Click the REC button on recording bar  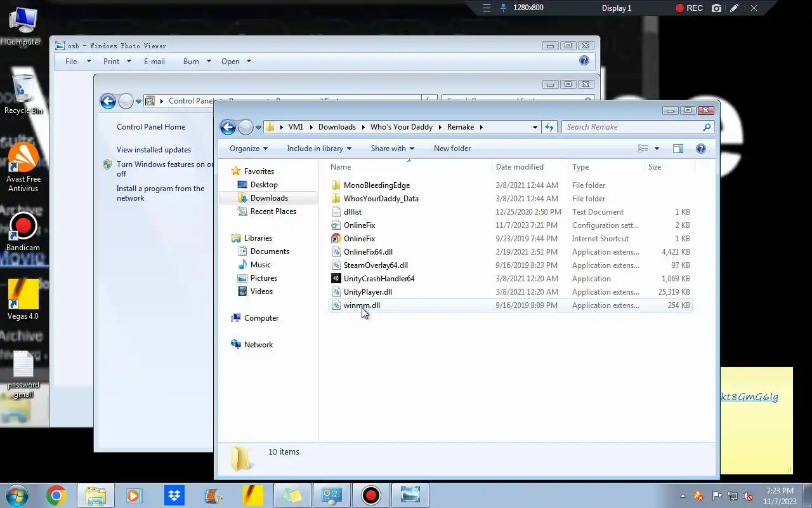pyautogui.click(x=689, y=8)
